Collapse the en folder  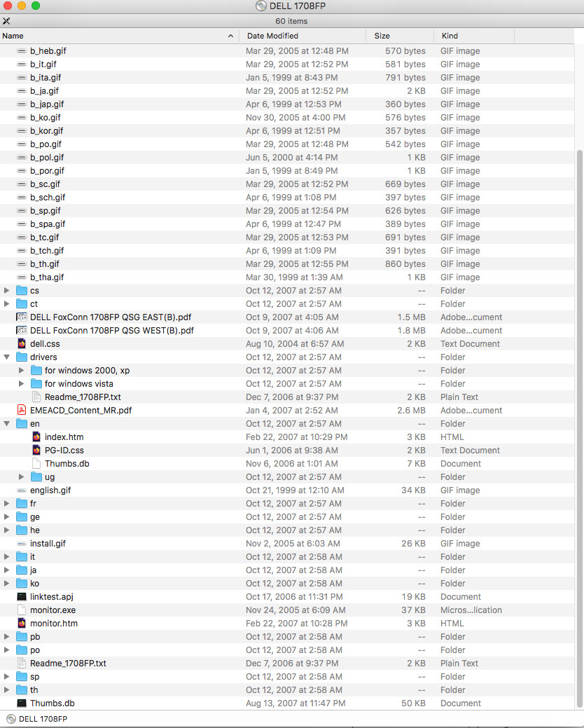[6, 424]
